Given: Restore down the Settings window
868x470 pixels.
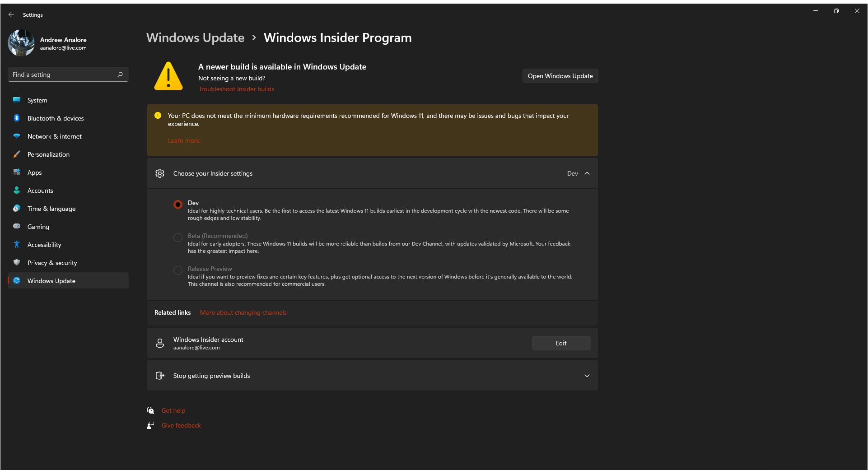Looking at the screenshot, I should pyautogui.click(x=836, y=11).
